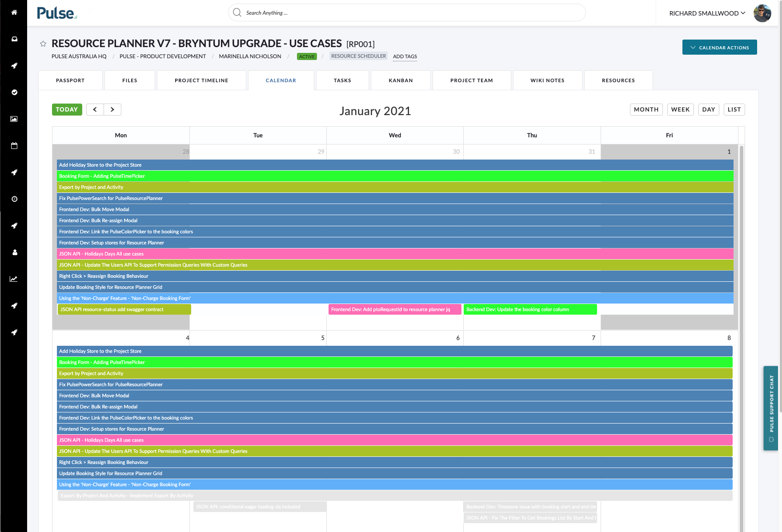Open 'JSON API - Fix The Filter To Get Bookings' event
This screenshot has height=532, width=782.
click(530, 518)
